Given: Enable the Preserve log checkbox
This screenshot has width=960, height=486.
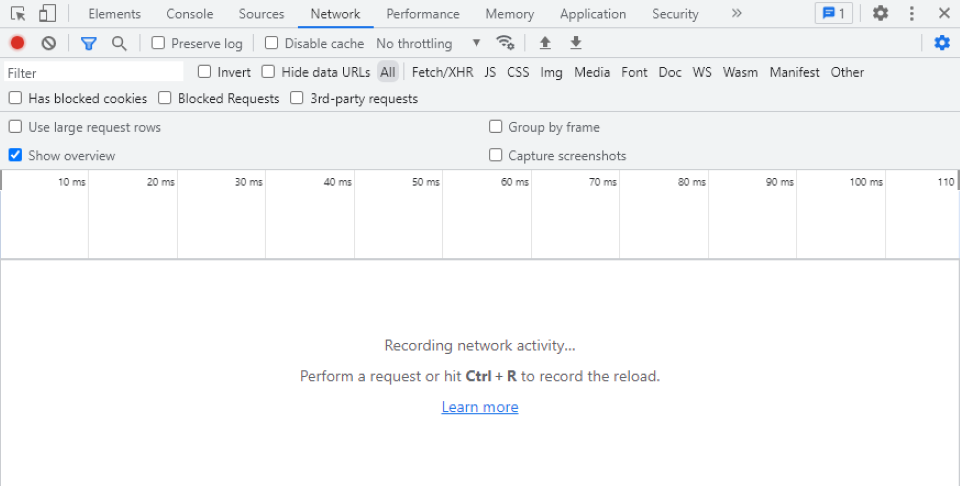Looking at the screenshot, I should (158, 43).
